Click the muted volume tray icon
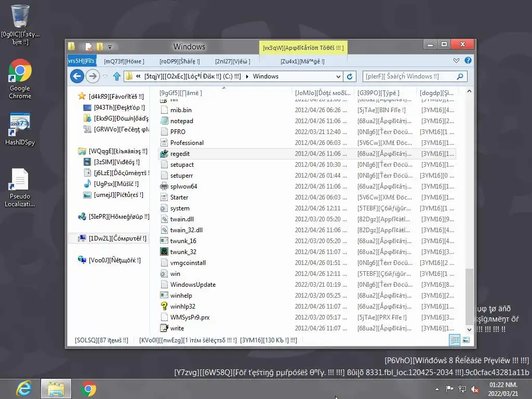Viewport: 532px width, 399px height. pos(475,389)
